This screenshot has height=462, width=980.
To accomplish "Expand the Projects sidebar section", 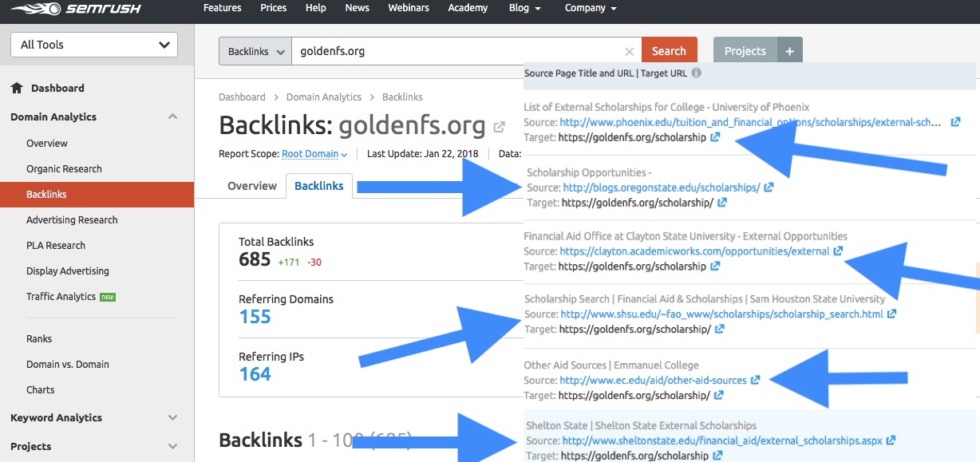I will point(173,447).
